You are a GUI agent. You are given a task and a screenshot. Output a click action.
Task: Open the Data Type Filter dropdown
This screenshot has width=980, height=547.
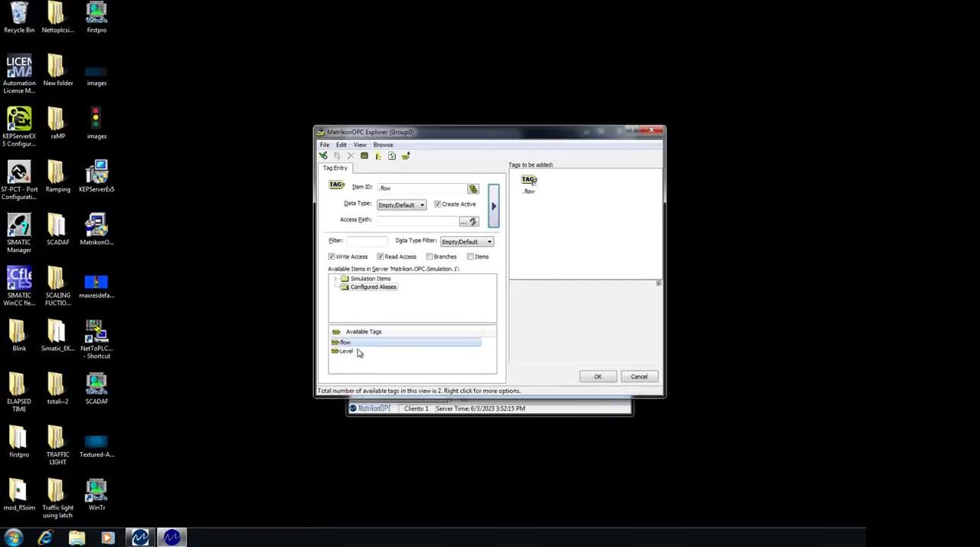488,241
